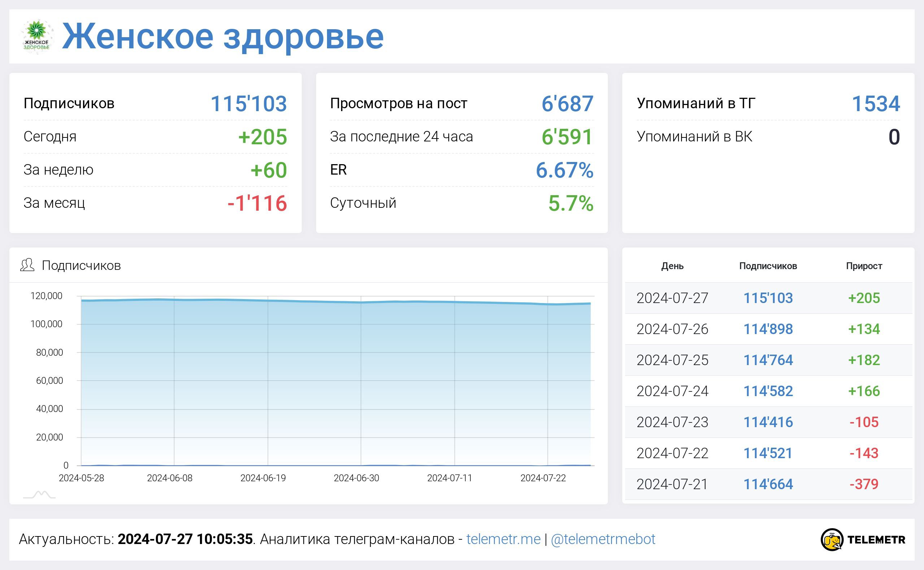Select the 2024-07-21 date cell
Screen dimensions: 924x570
(672, 484)
